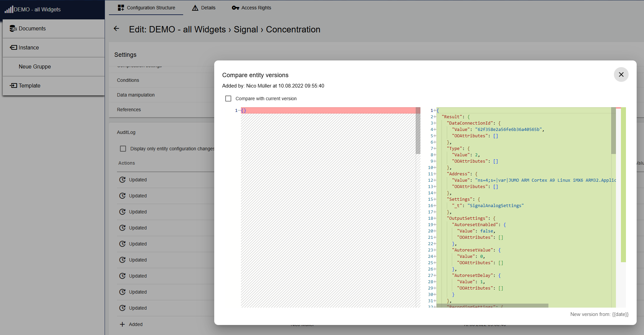Click the back arrow next to Edit title
The height and width of the screenshot is (335, 644).
tap(116, 29)
